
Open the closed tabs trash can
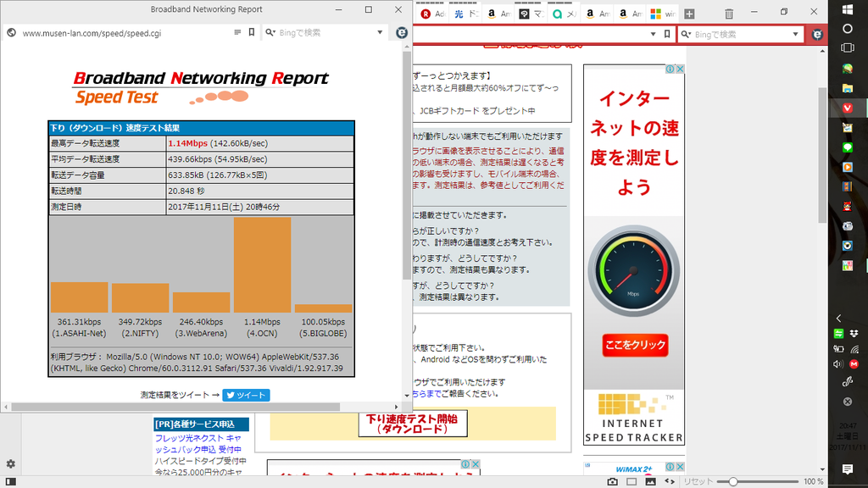729,14
